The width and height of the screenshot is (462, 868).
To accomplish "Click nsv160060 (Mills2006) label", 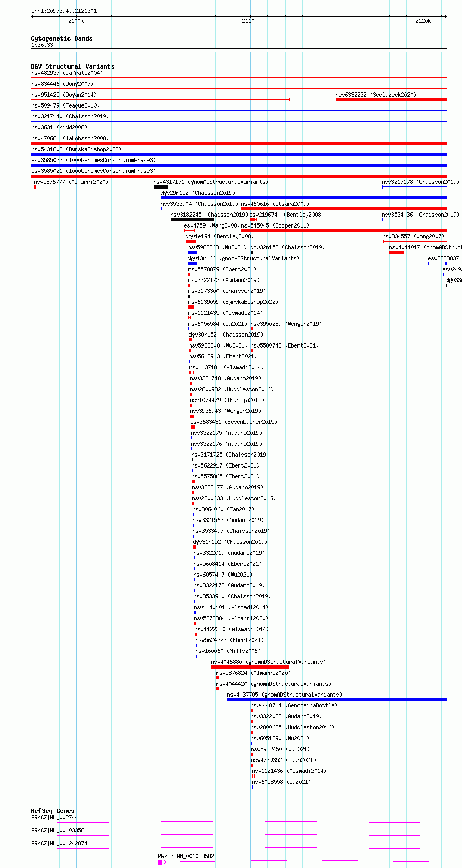I will click(228, 651).
